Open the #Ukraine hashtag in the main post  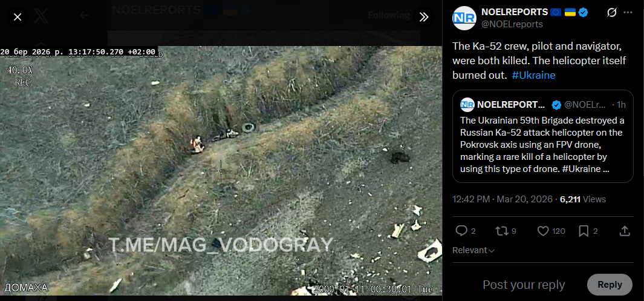pos(533,75)
